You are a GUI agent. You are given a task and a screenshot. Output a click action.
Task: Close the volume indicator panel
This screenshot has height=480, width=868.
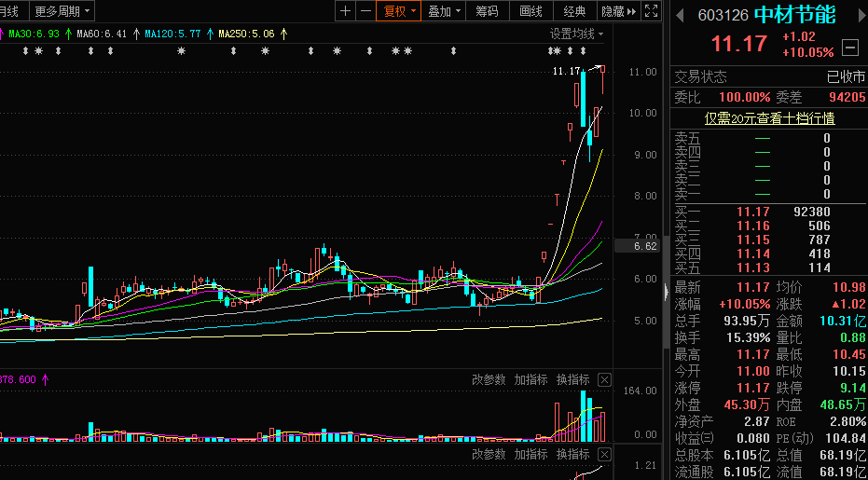(x=604, y=379)
